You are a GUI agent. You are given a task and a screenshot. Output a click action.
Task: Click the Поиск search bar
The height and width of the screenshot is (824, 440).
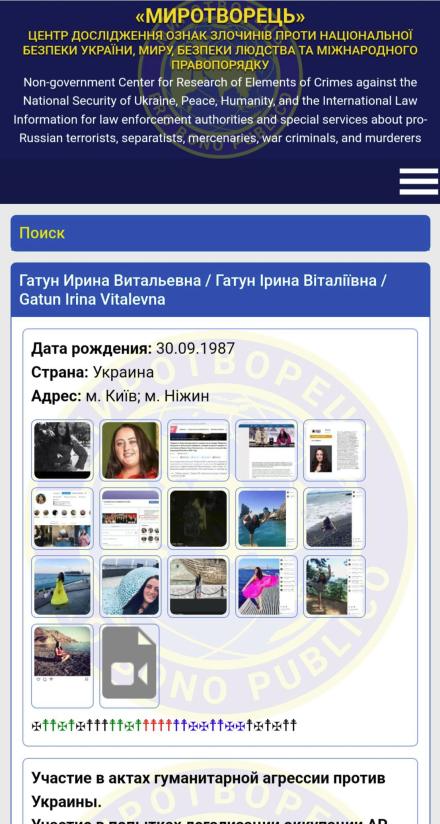coord(220,233)
